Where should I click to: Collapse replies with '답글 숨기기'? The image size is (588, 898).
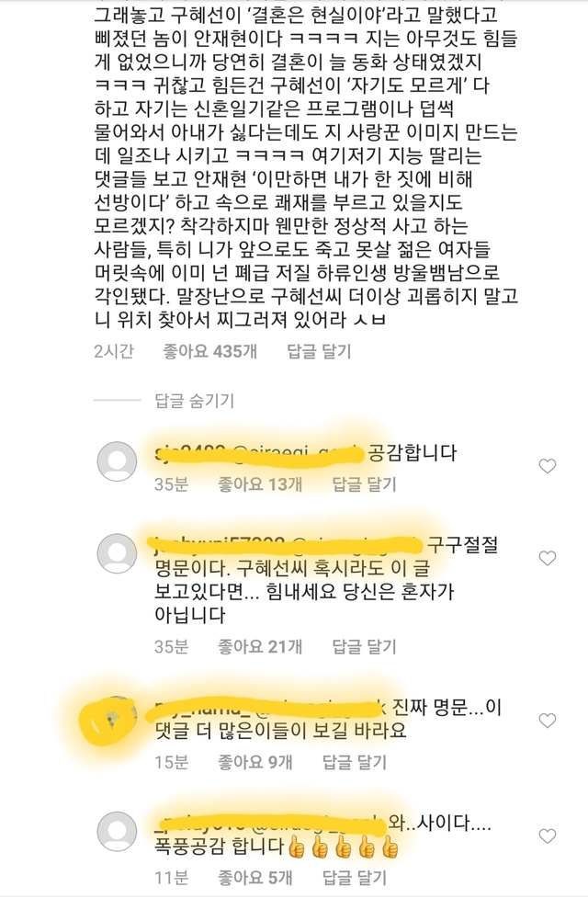tap(195, 401)
